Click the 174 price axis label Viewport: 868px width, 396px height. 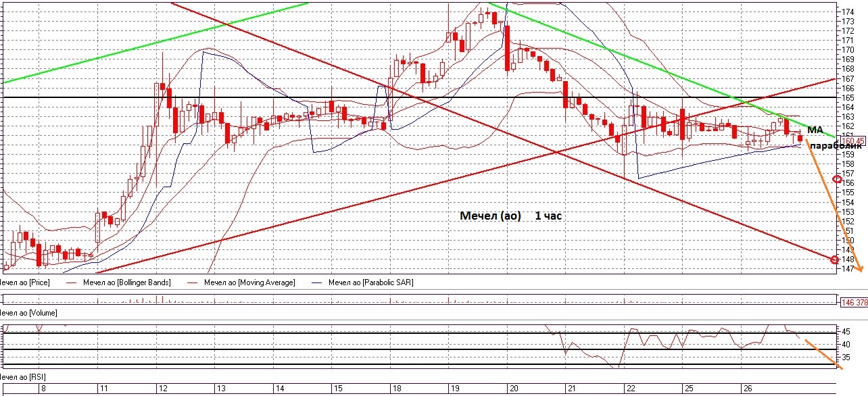pyautogui.click(x=848, y=11)
